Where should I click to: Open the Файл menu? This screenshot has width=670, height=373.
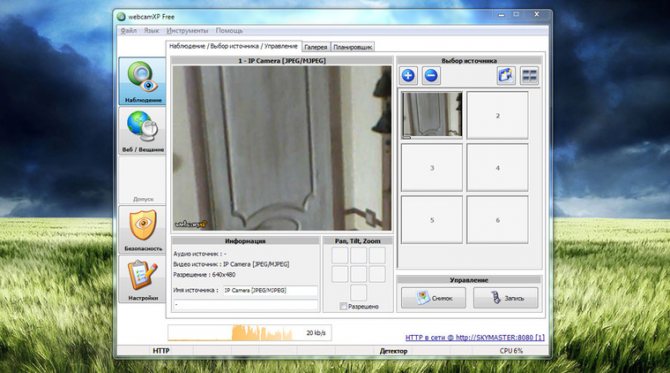[128, 31]
